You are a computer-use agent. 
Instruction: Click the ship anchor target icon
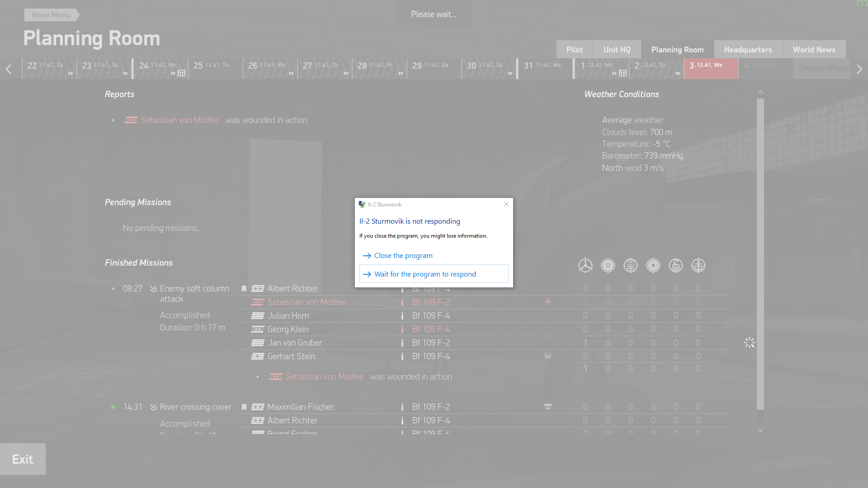(x=698, y=266)
